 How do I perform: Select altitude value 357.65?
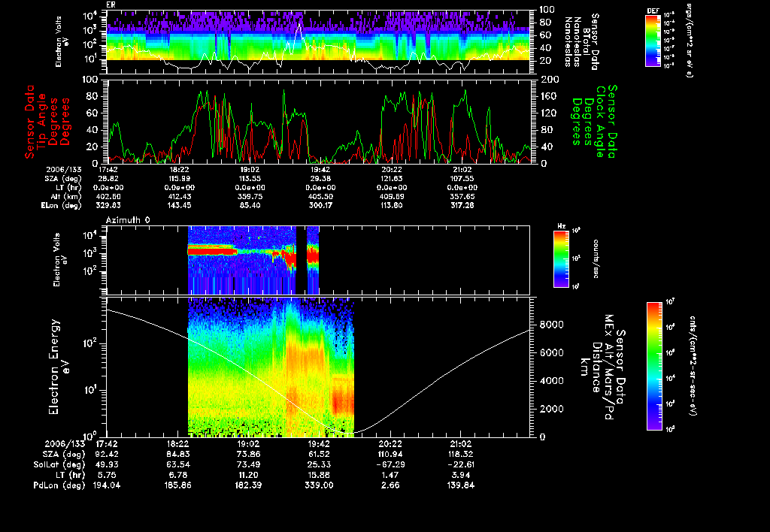462,196
